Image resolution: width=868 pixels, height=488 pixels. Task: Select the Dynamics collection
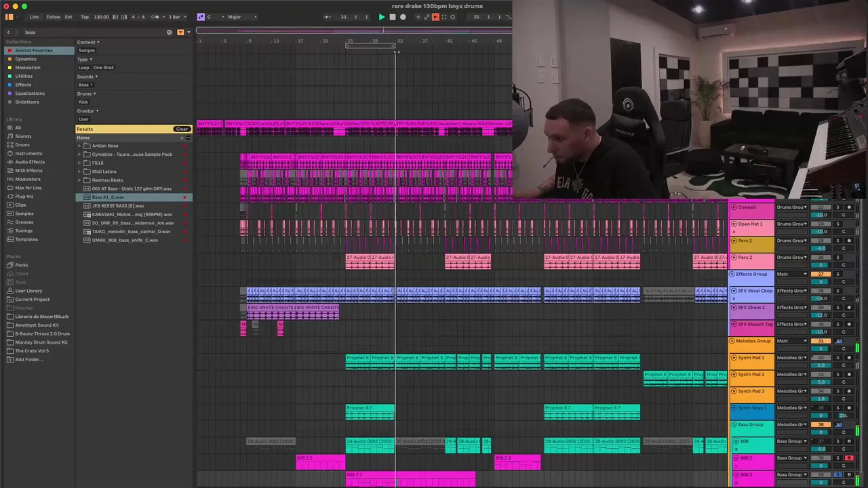coord(26,59)
